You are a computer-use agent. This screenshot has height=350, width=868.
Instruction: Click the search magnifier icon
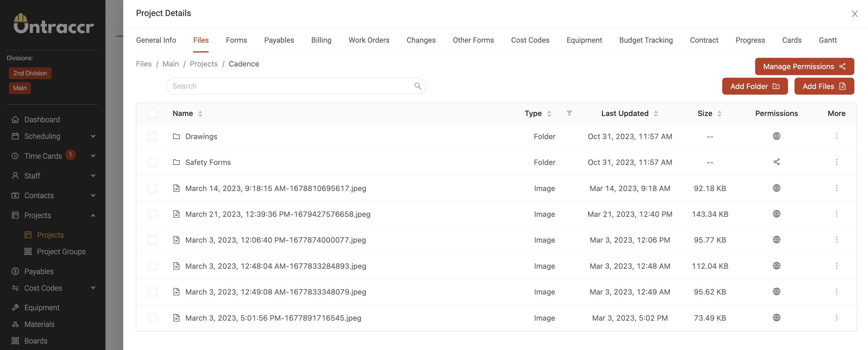(x=417, y=86)
